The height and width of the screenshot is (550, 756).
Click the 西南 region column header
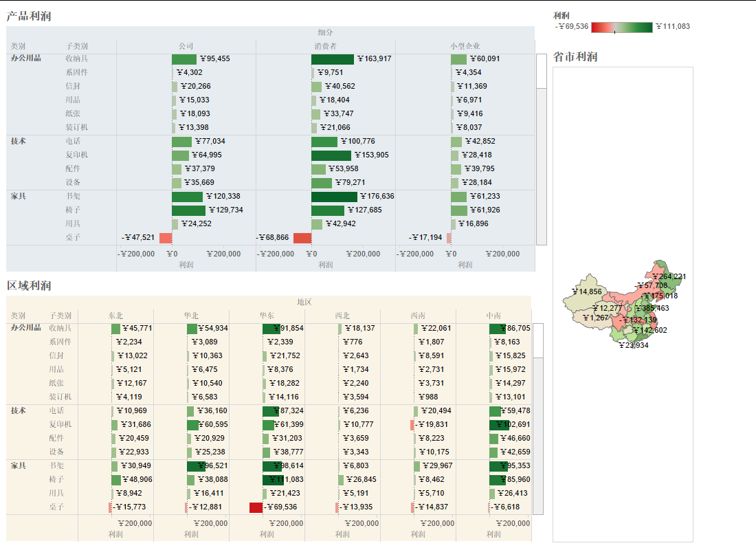pyautogui.click(x=418, y=316)
